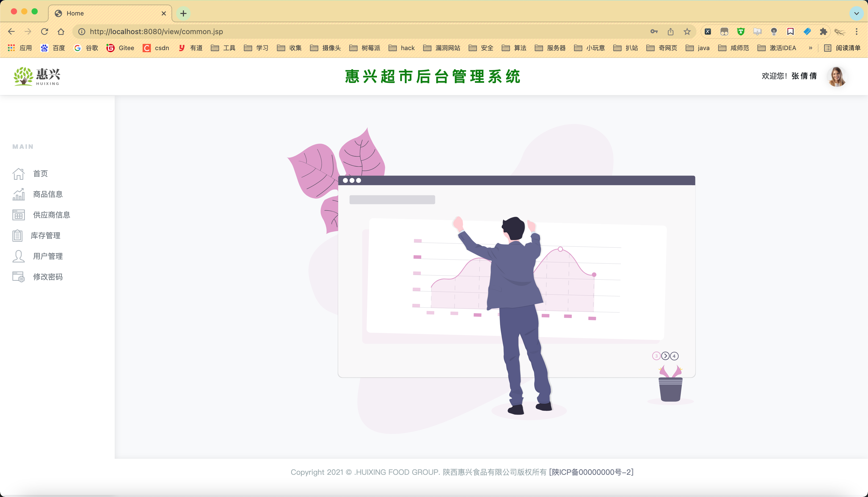Click the 惠兴超市后台管理系统 title

pos(432,76)
